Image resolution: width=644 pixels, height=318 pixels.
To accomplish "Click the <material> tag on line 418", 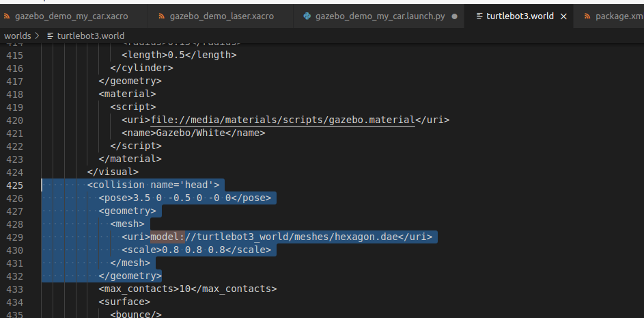I will click(127, 94).
